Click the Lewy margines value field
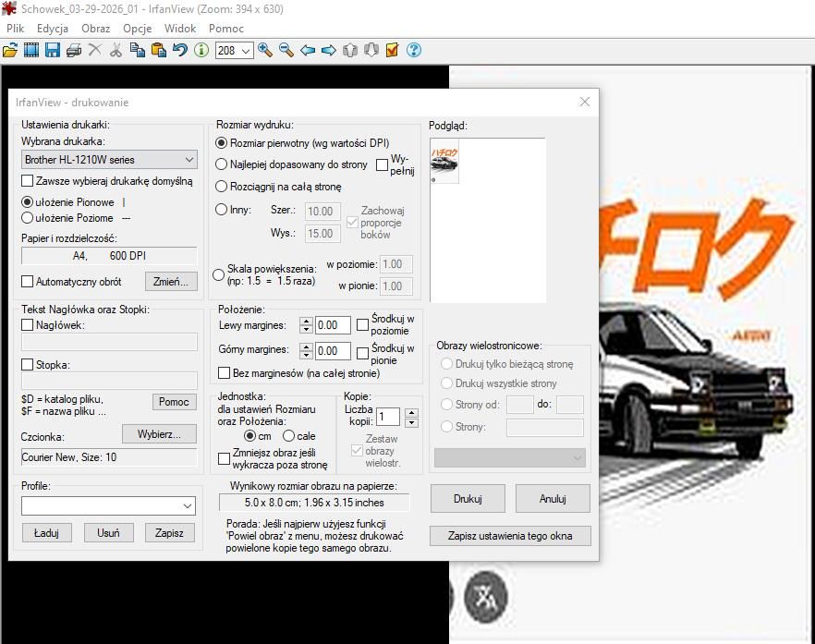815x644 pixels. click(334, 325)
